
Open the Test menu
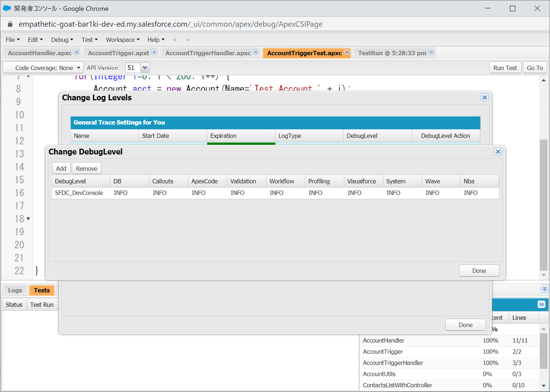tap(90, 40)
